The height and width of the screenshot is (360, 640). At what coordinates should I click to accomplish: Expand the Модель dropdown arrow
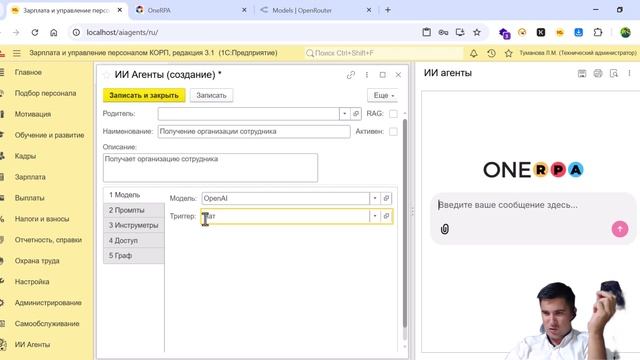pos(375,198)
